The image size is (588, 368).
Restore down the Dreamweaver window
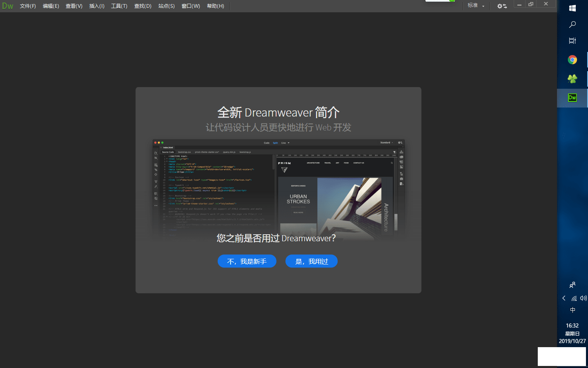tap(531, 4)
